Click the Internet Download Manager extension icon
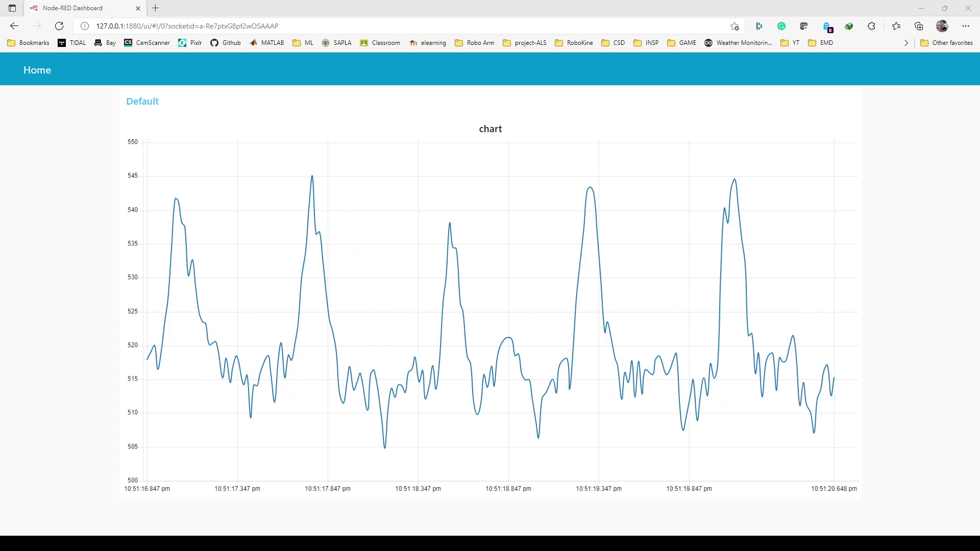The width and height of the screenshot is (980, 551). [849, 26]
